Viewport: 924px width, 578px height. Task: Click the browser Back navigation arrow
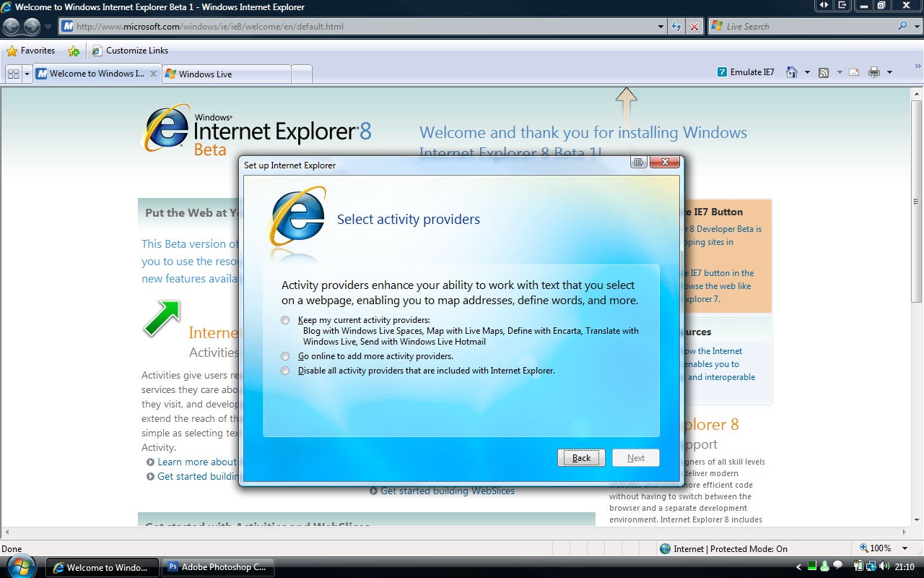coord(10,27)
